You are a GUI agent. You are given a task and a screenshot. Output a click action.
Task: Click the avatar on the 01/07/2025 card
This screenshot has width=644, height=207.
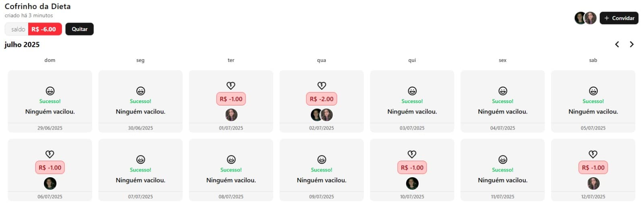click(x=231, y=115)
